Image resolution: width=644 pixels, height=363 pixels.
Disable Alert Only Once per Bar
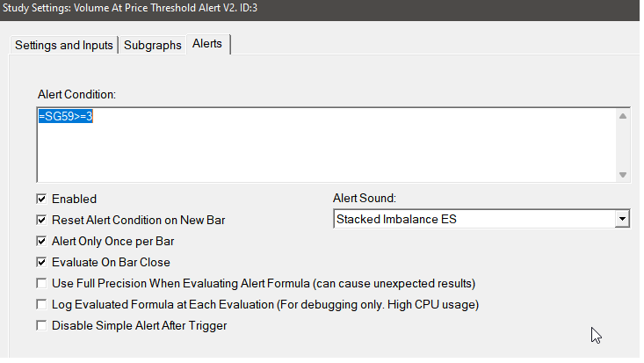pos(41,241)
